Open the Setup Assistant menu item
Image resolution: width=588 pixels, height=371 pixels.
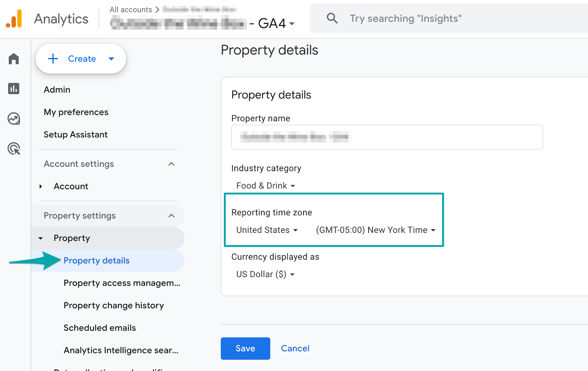[x=75, y=134]
